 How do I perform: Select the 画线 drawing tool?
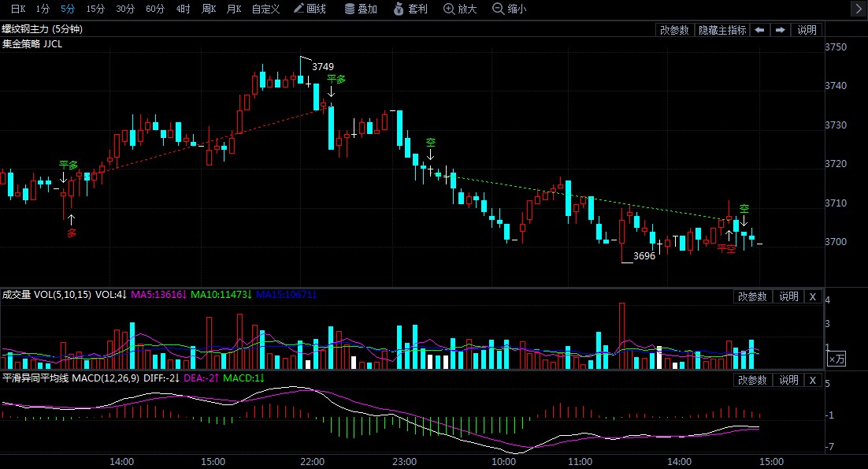point(309,9)
